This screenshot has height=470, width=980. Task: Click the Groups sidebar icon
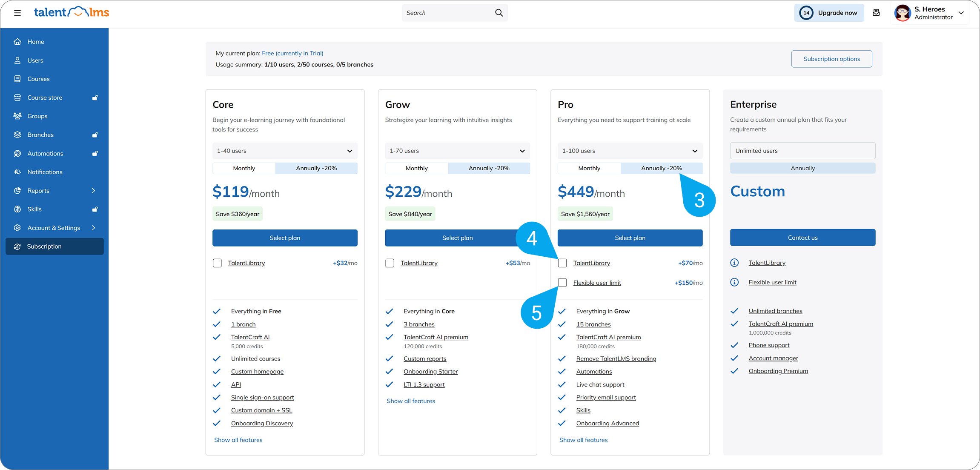point(17,116)
